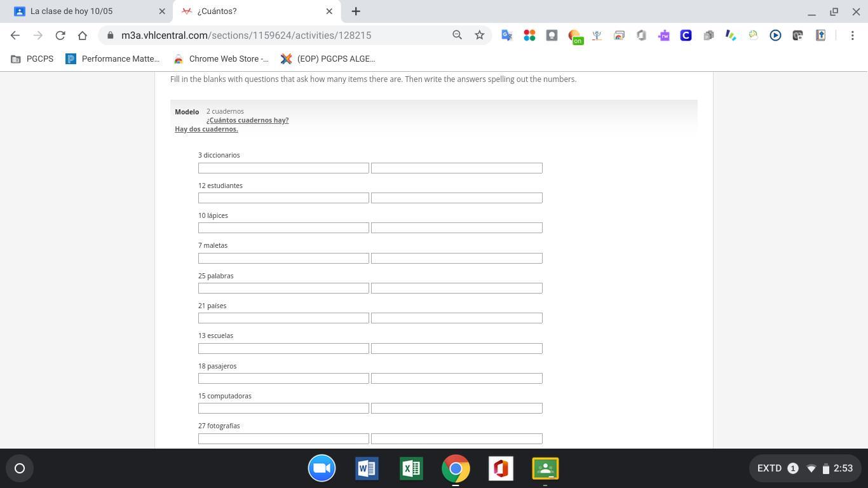Click the answer field for 27 fotografías

click(457, 438)
